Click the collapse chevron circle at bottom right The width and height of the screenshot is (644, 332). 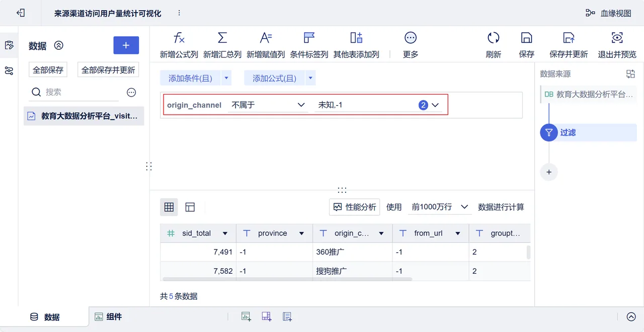[x=631, y=317]
